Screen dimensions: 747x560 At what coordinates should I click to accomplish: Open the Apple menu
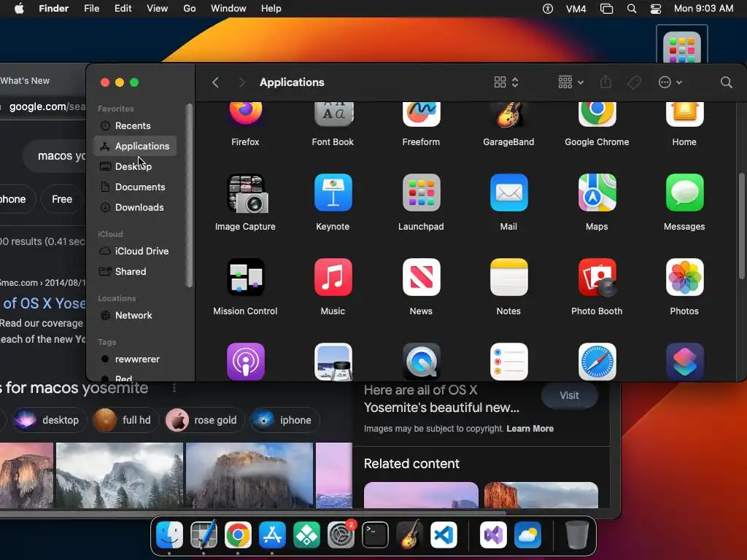pyautogui.click(x=19, y=9)
